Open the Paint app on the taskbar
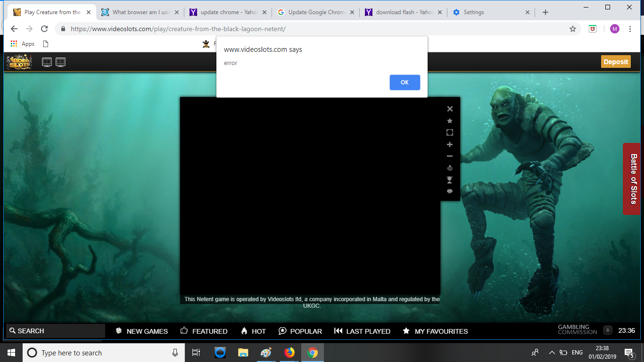The width and height of the screenshot is (644, 362). coord(266,353)
